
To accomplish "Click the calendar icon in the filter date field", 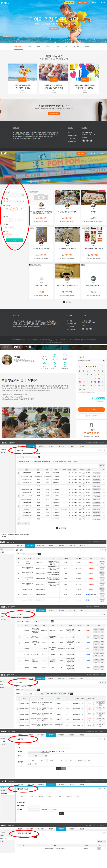I will click(x=23, y=195).
